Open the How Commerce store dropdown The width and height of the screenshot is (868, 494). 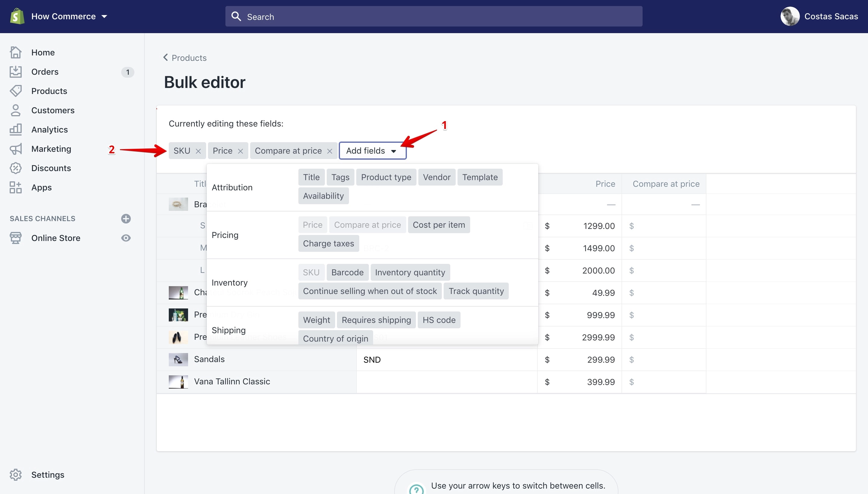click(69, 16)
